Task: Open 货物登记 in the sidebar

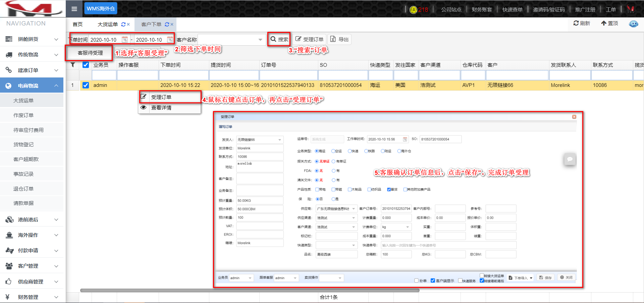Action: coord(32,145)
